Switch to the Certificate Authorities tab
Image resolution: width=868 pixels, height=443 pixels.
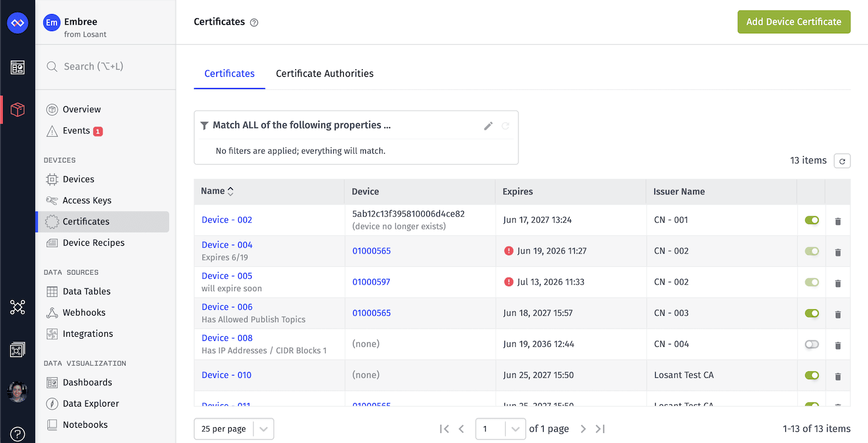324,74
